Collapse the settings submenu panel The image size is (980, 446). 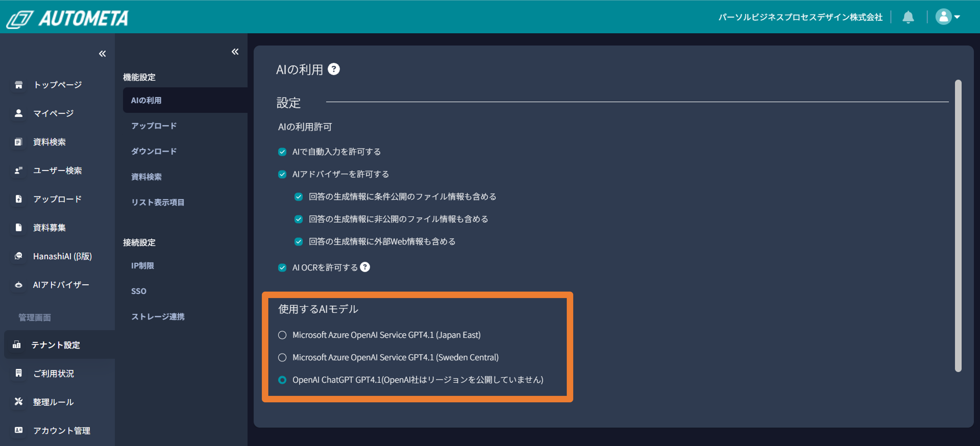click(x=235, y=52)
